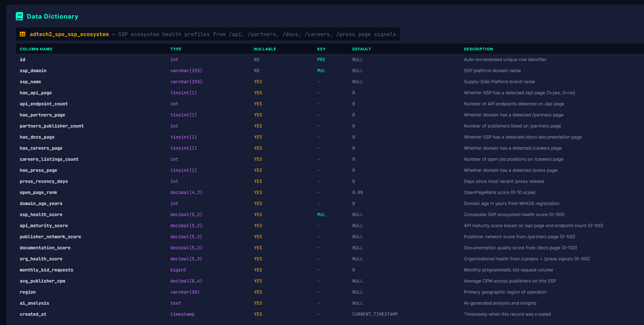Select the org_health_score column name

click(41, 259)
